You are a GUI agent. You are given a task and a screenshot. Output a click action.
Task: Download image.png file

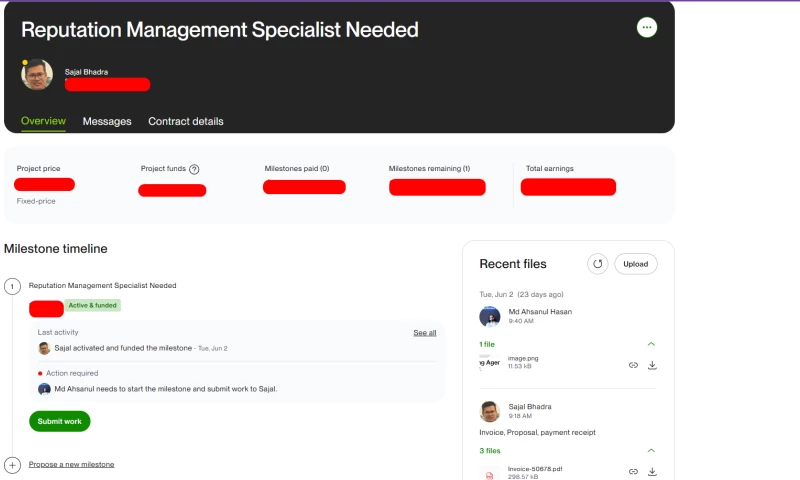652,365
